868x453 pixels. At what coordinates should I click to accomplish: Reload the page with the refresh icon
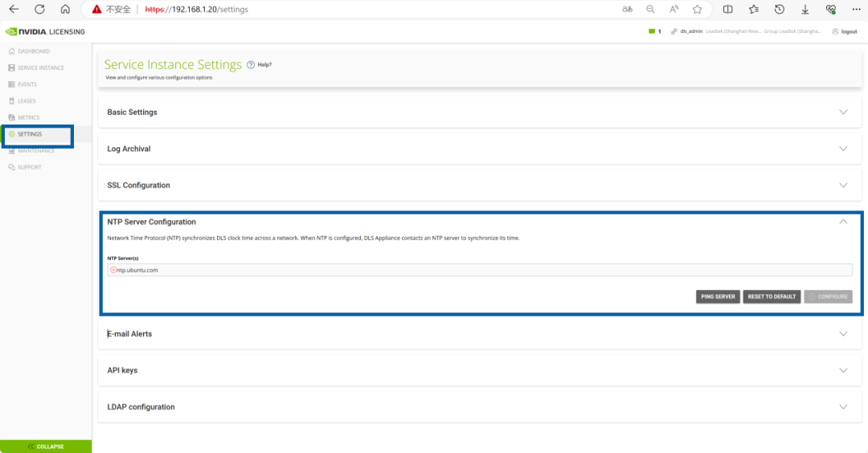tap(39, 9)
